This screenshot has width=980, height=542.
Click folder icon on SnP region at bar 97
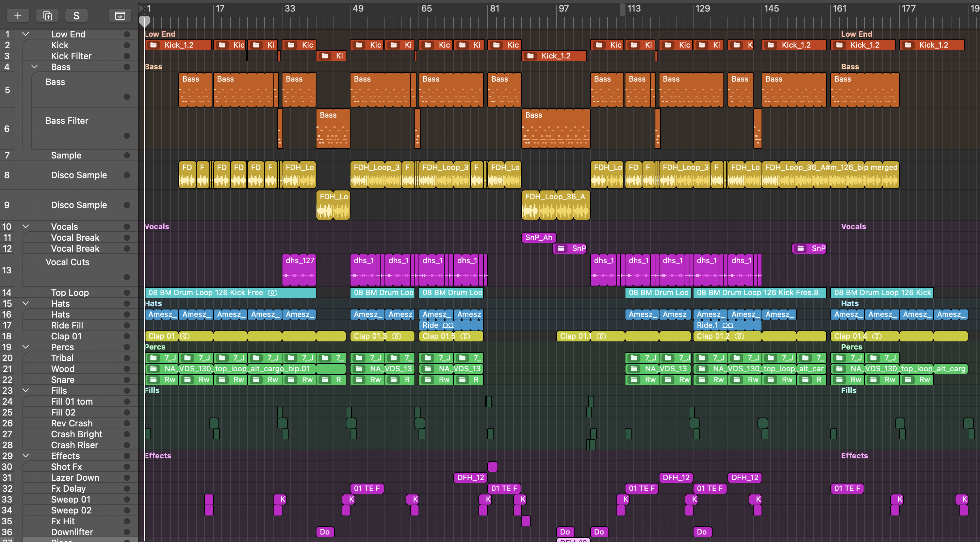click(561, 248)
